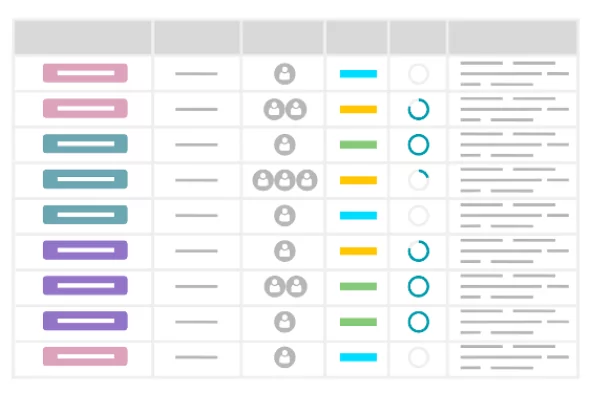Click the rightmost avatar in the three-person row
594x396 pixels.
coord(306,180)
